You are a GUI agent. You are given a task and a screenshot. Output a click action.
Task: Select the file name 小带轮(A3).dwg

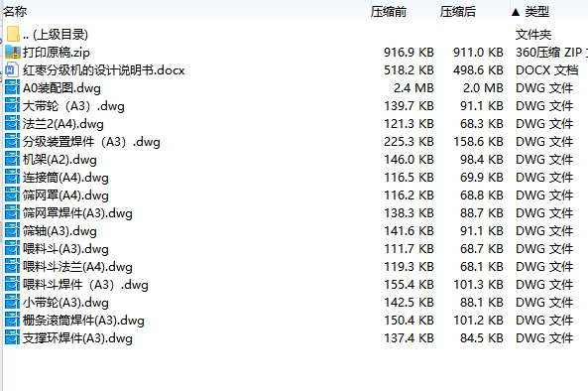pos(65,303)
